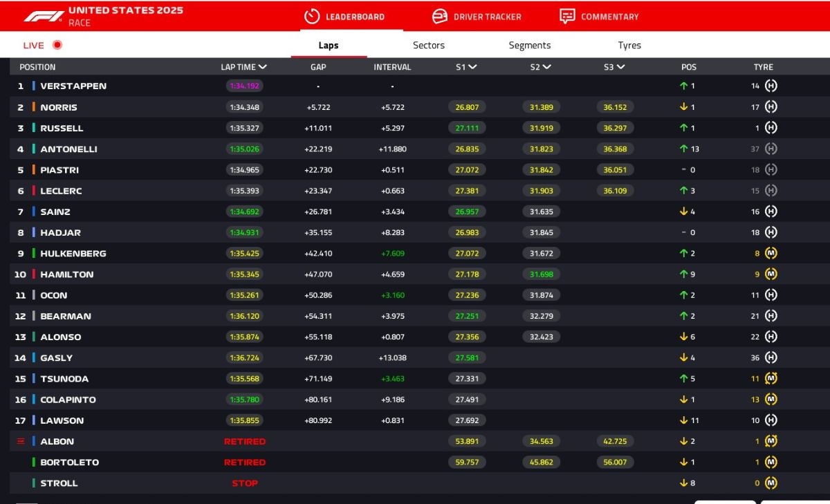Click the Driver Tracker helmet icon

(x=439, y=17)
